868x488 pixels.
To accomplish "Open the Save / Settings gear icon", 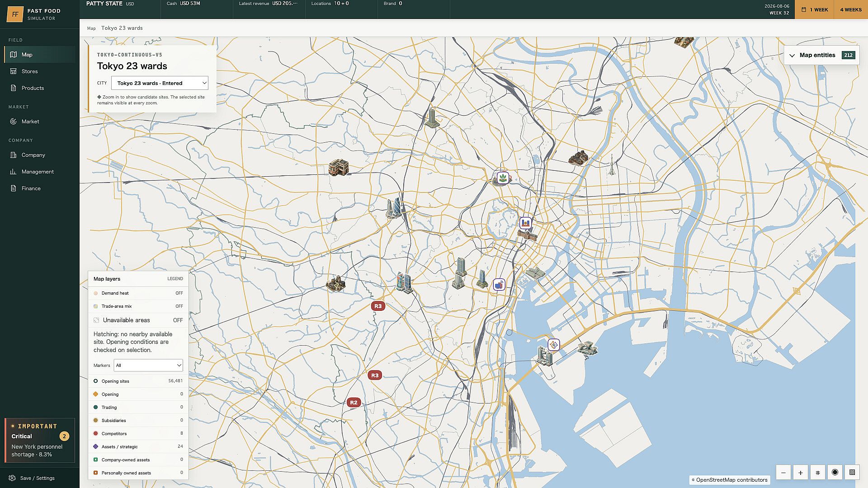I will point(12,478).
